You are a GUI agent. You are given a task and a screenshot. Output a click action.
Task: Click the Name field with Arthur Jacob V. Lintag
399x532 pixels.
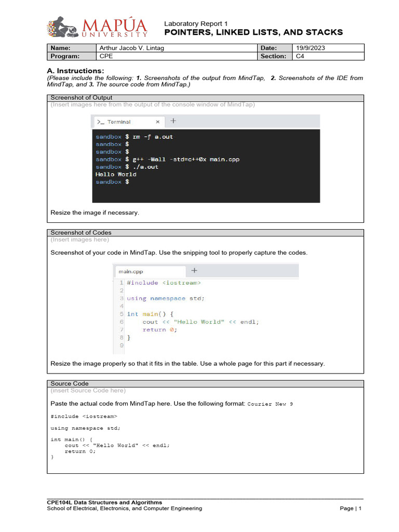tap(177, 48)
